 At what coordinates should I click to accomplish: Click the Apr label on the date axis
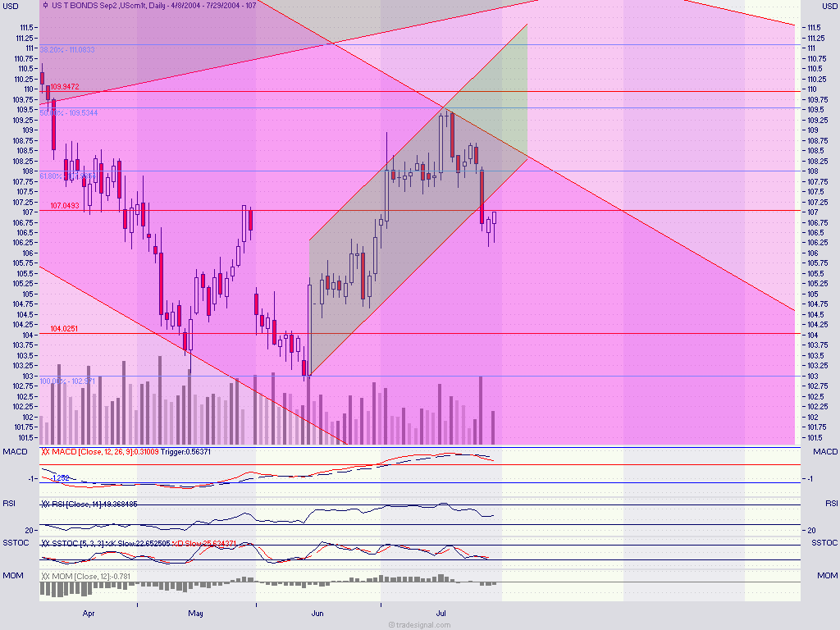88,613
